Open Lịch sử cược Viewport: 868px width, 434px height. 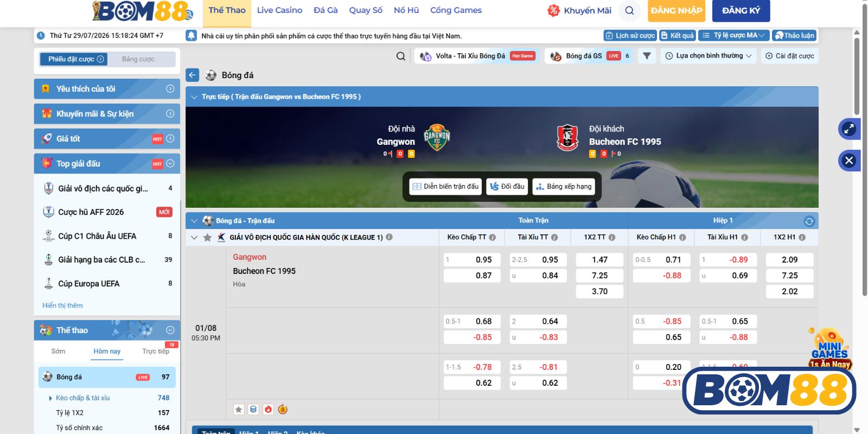pos(630,35)
